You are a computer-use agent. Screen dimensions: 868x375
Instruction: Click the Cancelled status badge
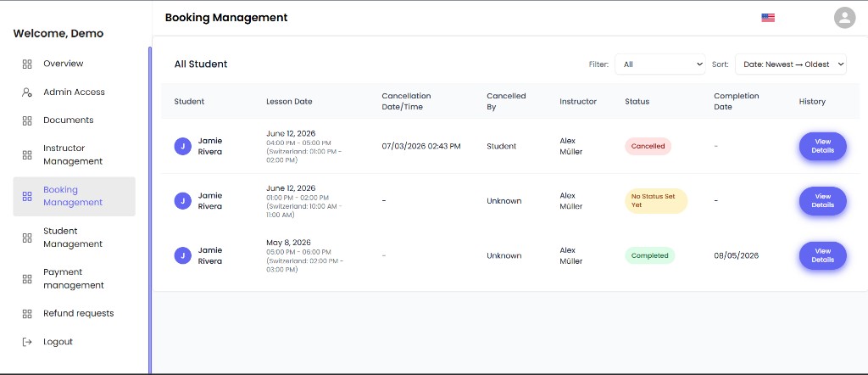(648, 146)
